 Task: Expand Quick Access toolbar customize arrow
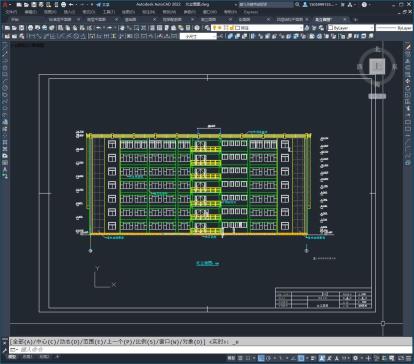pyautogui.click(x=92, y=5)
